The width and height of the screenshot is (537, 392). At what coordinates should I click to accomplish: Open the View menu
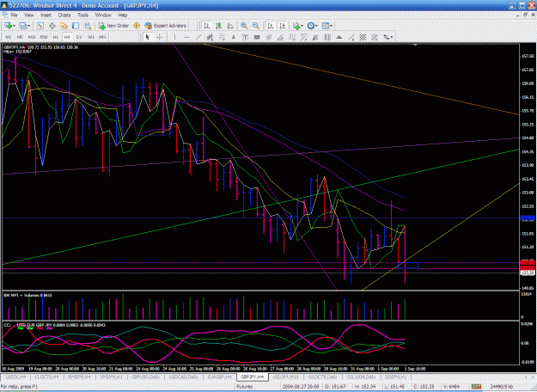pos(28,15)
